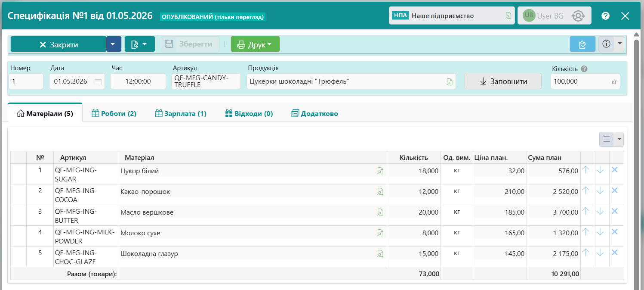Open material card icon for Цукор білий
This screenshot has width=644, height=290.
pyautogui.click(x=380, y=171)
